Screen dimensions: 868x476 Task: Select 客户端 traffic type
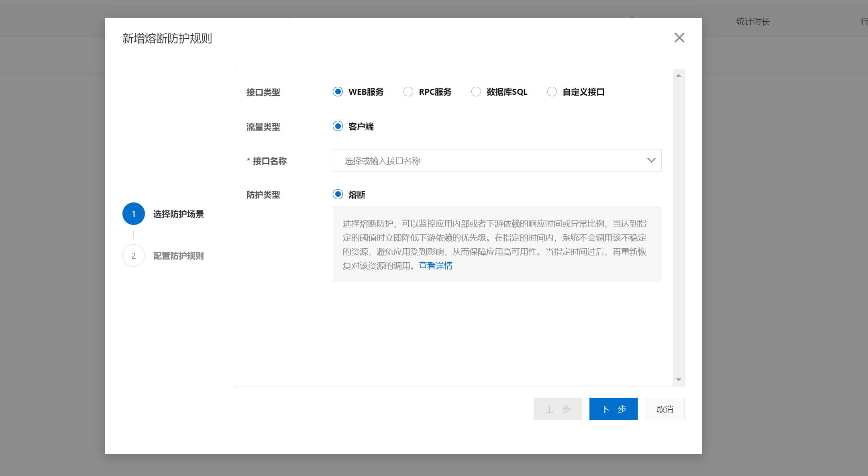[338, 127]
